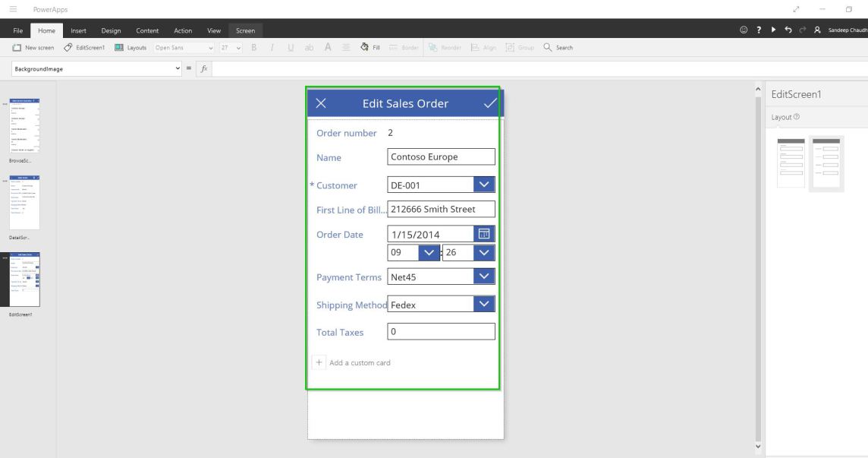Choose the vertical form layout thumbnail
Image resolution: width=868 pixels, height=458 pixels.
[x=791, y=163]
